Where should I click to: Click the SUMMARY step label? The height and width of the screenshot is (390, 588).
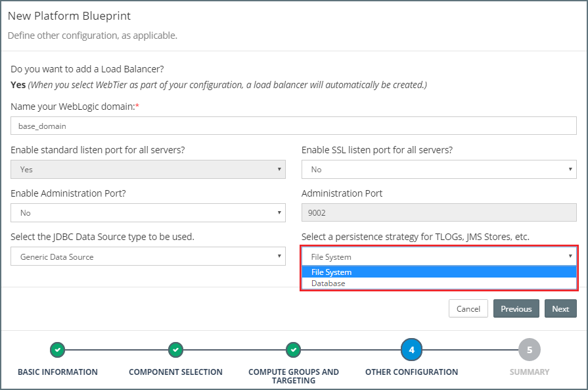[x=529, y=372]
